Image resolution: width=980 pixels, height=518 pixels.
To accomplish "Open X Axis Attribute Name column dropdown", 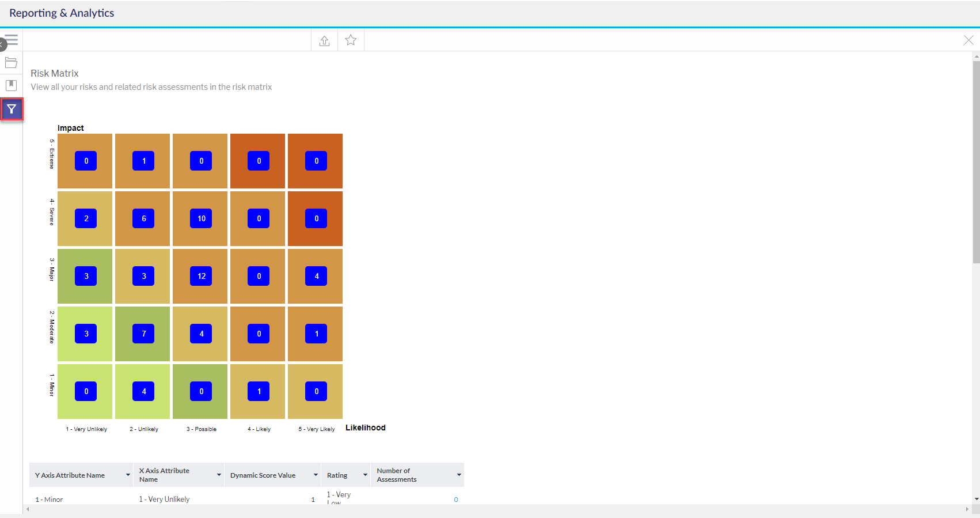I will [x=219, y=475].
